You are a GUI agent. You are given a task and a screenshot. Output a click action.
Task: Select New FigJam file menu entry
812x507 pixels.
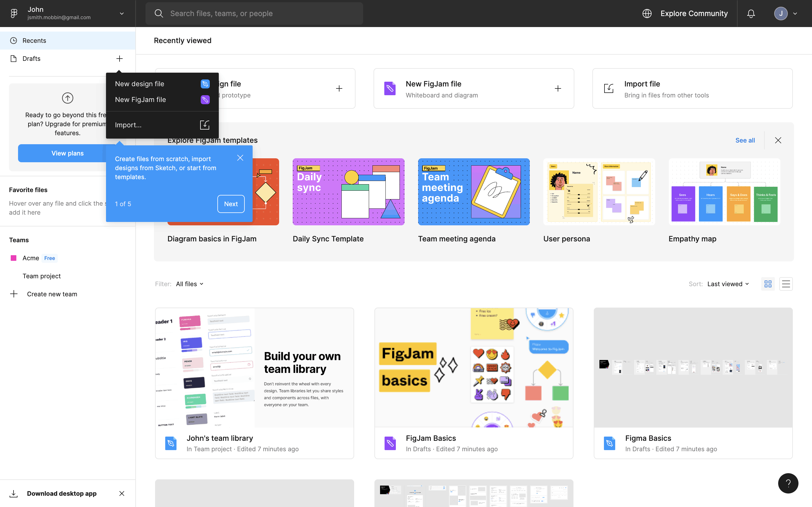coord(140,100)
